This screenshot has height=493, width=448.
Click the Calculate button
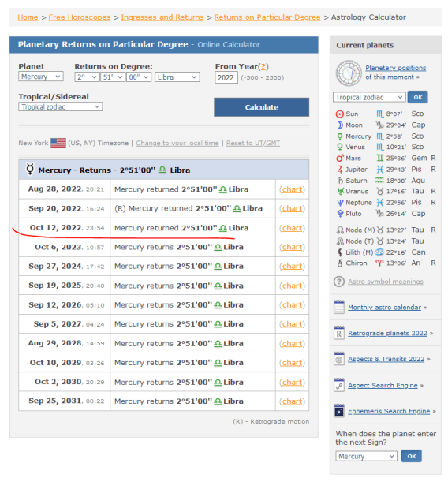pos(262,107)
